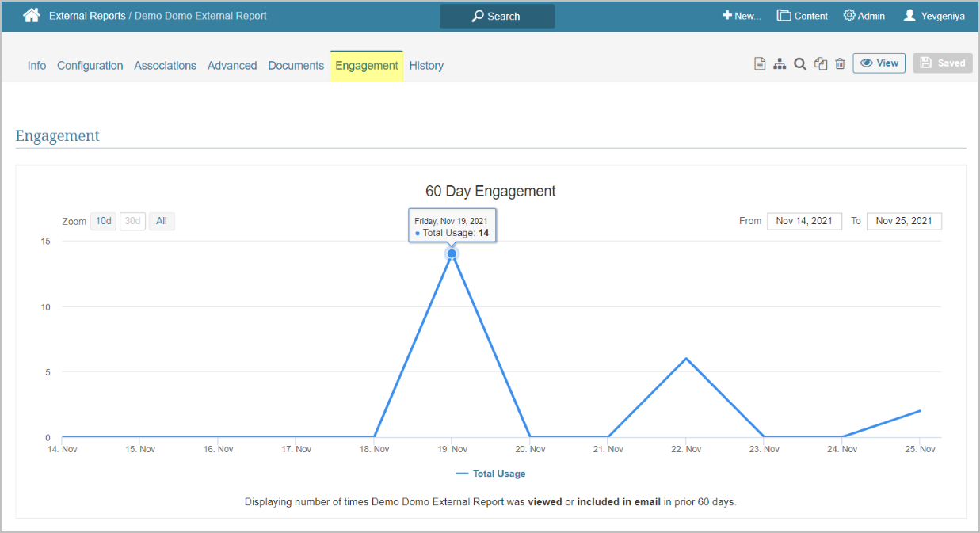The width and height of the screenshot is (980, 533).
Task: Set zoom to 10d
Action: pos(103,221)
